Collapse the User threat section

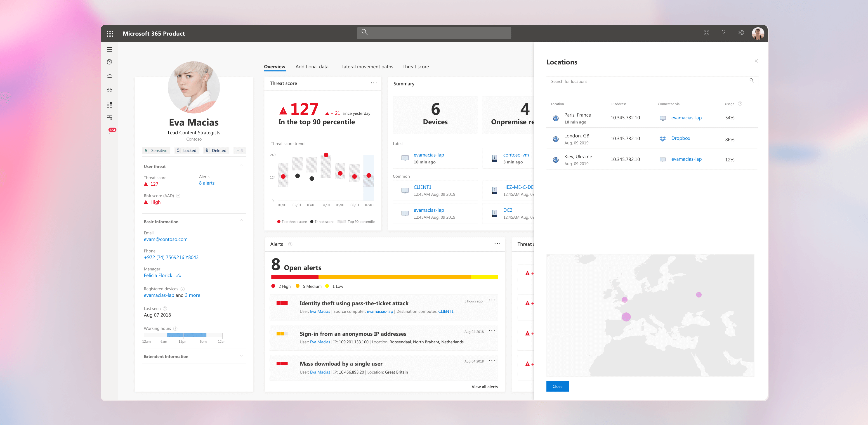point(241,165)
